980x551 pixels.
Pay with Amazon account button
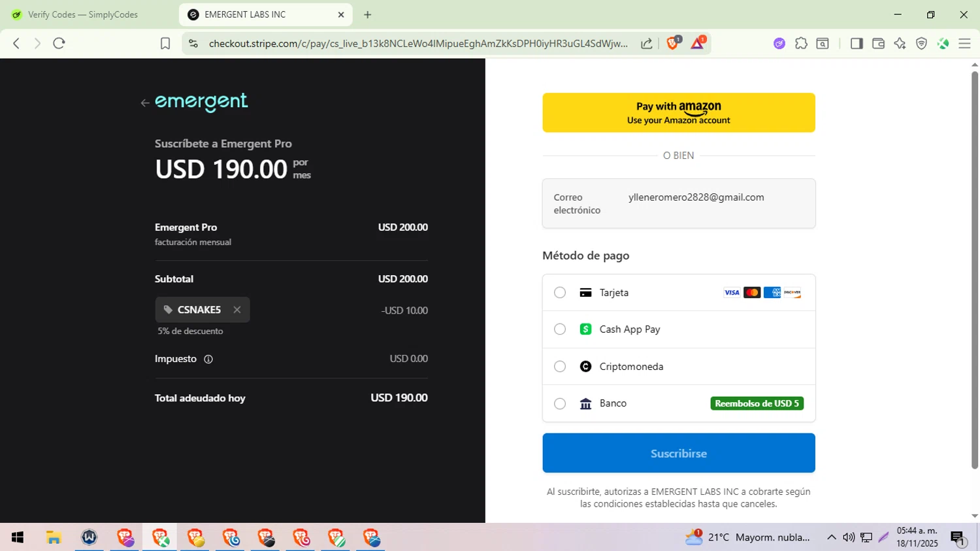[x=679, y=112]
